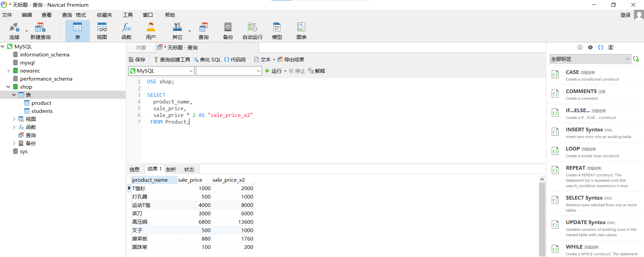
Task: Open the 收藏夹 (Favorites) menu
Action: tap(105, 15)
